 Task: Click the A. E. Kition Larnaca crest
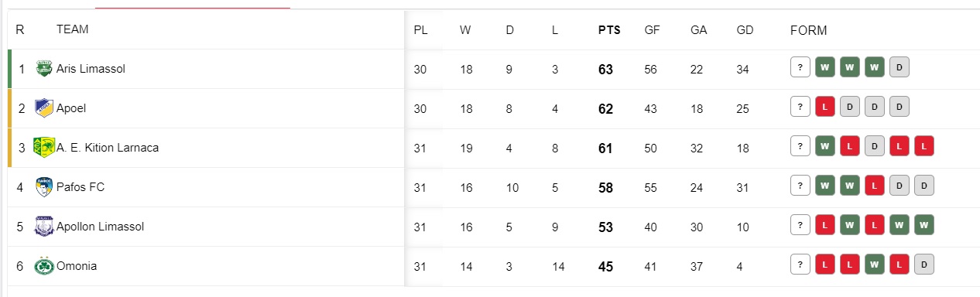[x=44, y=148]
